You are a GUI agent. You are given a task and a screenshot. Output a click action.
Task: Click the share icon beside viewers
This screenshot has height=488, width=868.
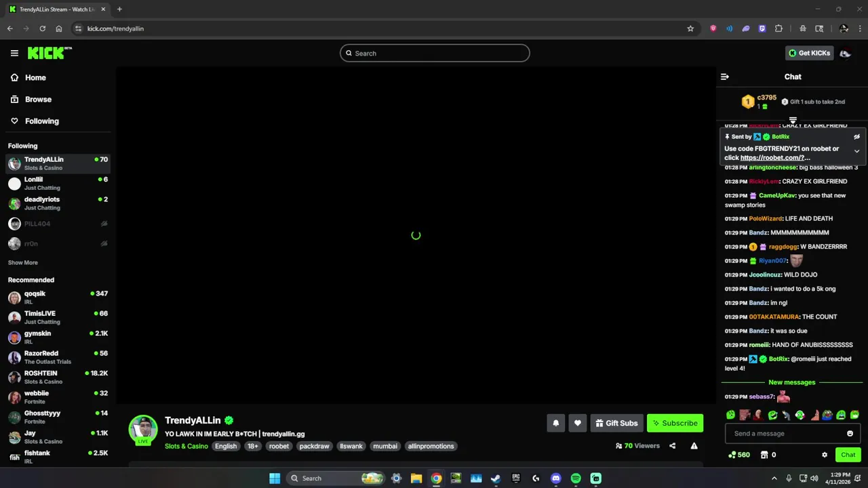tap(672, 446)
